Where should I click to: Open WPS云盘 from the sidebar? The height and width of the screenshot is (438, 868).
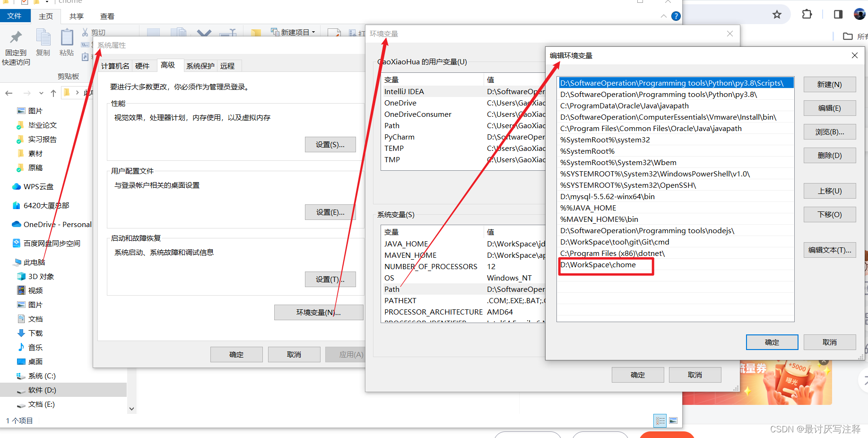click(32, 186)
